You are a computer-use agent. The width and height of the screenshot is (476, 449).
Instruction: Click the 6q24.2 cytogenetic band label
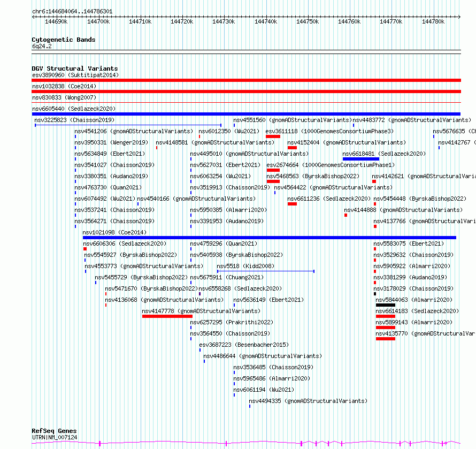point(42,46)
